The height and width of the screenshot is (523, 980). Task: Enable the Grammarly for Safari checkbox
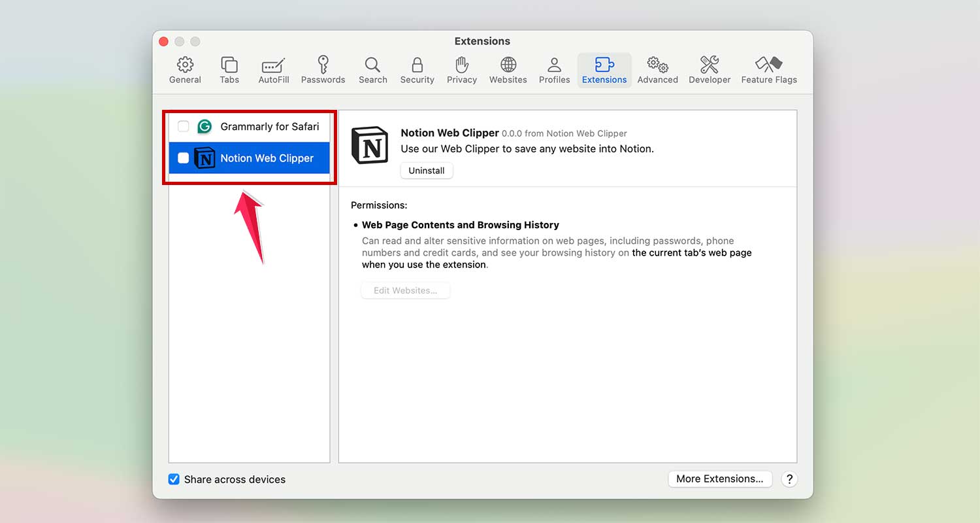(183, 126)
